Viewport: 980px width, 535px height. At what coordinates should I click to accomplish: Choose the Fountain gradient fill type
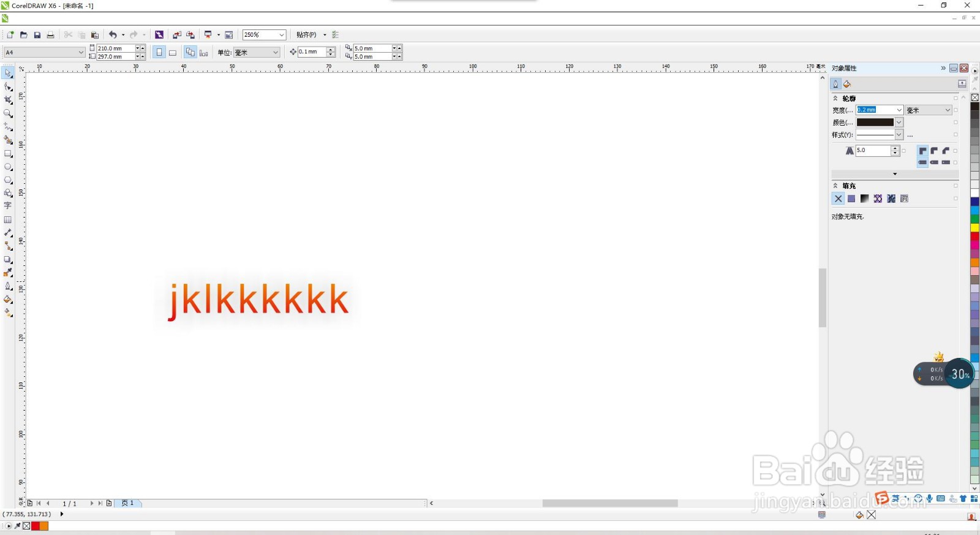pyautogui.click(x=864, y=199)
